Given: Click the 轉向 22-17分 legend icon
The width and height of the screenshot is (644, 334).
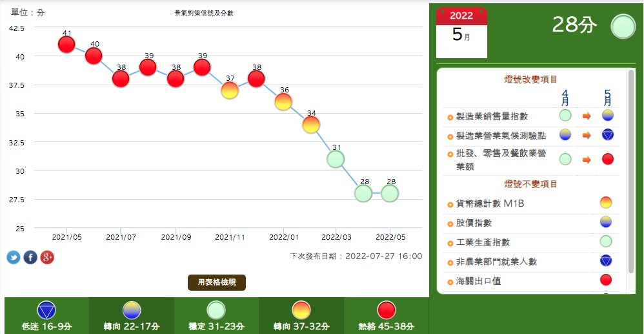Looking at the screenshot, I should tap(132, 310).
